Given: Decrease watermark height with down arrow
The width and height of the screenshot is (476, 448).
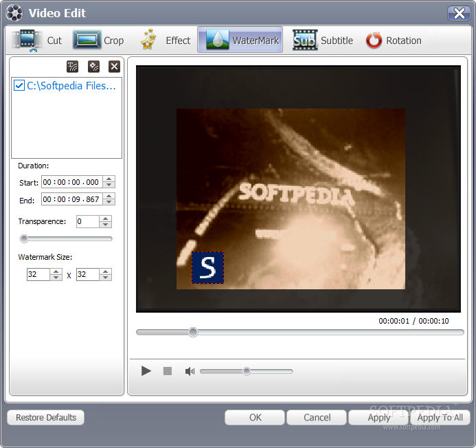Looking at the screenshot, I should click(105, 278).
